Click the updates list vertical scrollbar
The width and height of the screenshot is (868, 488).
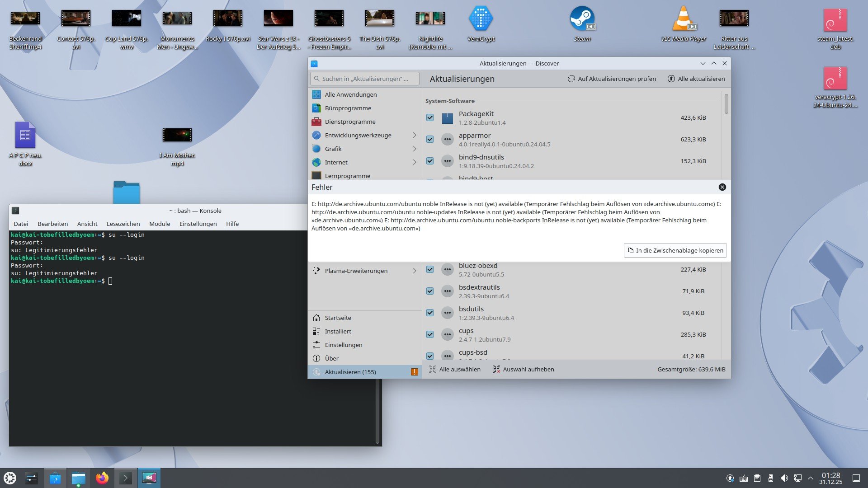(726, 104)
